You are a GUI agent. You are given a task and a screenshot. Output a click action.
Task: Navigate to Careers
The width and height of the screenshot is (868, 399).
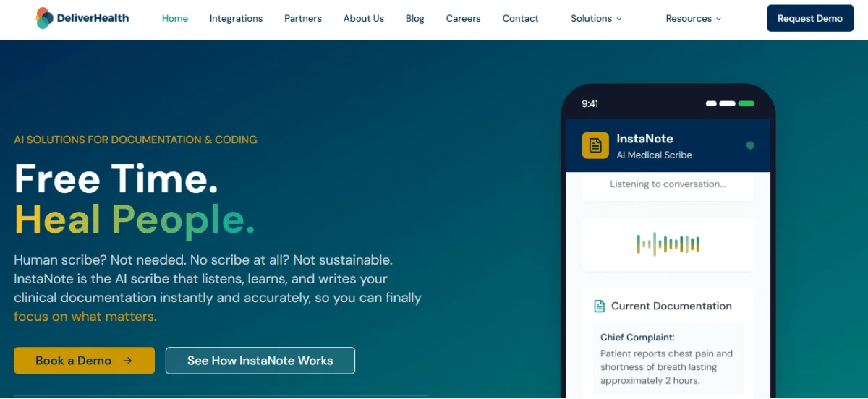click(464, 19)
